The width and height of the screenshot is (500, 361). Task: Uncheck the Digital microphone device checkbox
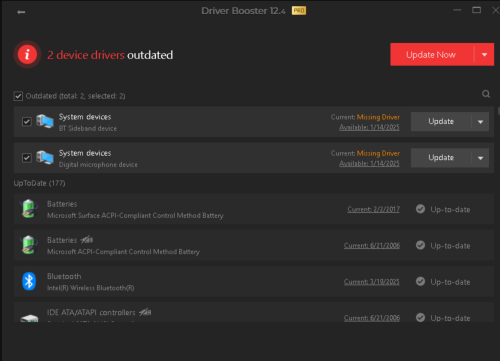pyautogui.click(x=27, y=158)
